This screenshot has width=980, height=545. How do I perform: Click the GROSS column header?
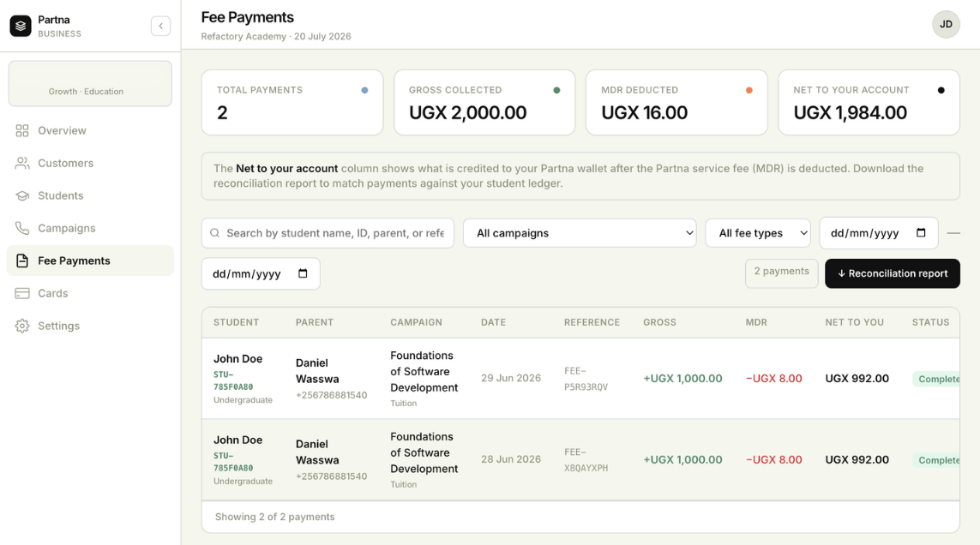tap(659, 322)
